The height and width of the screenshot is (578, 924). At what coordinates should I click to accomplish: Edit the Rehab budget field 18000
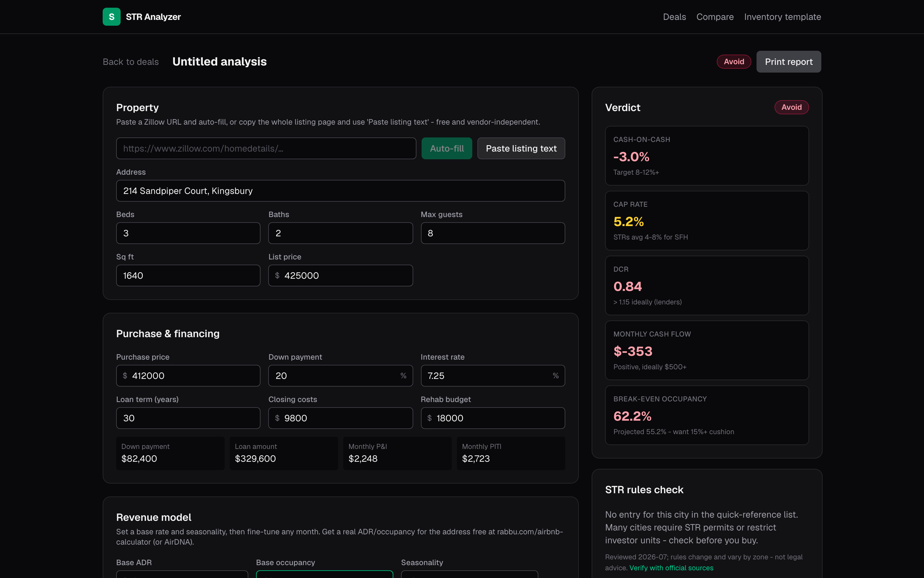pyautogui.click(x=493, y=418)
